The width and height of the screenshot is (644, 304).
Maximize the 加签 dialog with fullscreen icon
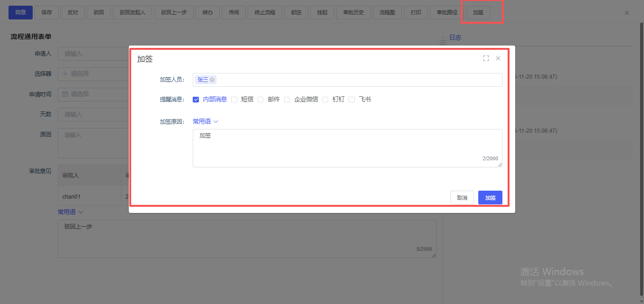pyautogui.click(x=486, y=58)
